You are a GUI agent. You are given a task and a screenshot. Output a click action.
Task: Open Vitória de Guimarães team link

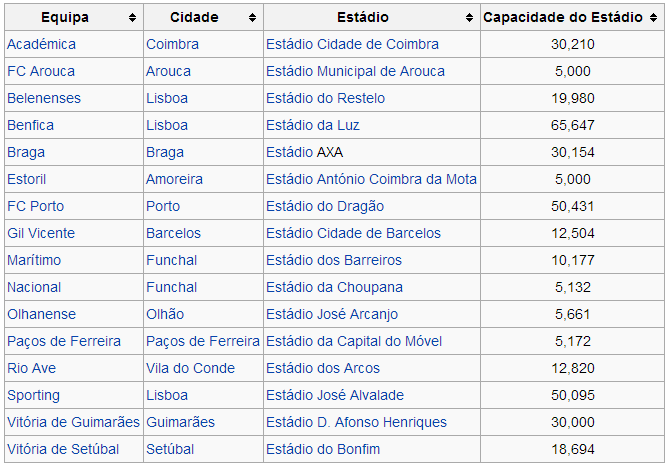[x=73, y=422]
